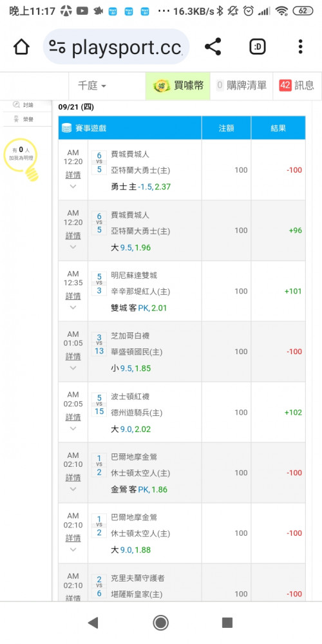
Task: Expand details chevron for White Sox vs Nationals
Action: click(73, 368)
